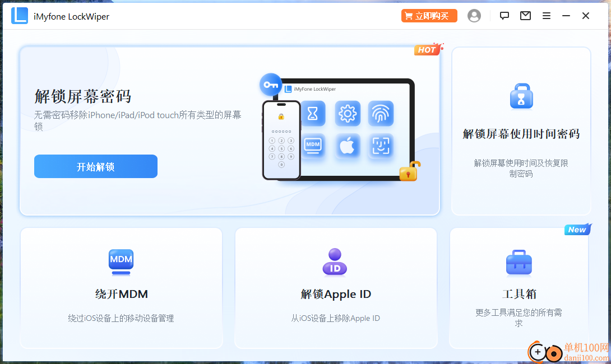Click the iMyfone LockWiper title text
The width and height of the screenshot is (611, 364).
tap(71, 16)
